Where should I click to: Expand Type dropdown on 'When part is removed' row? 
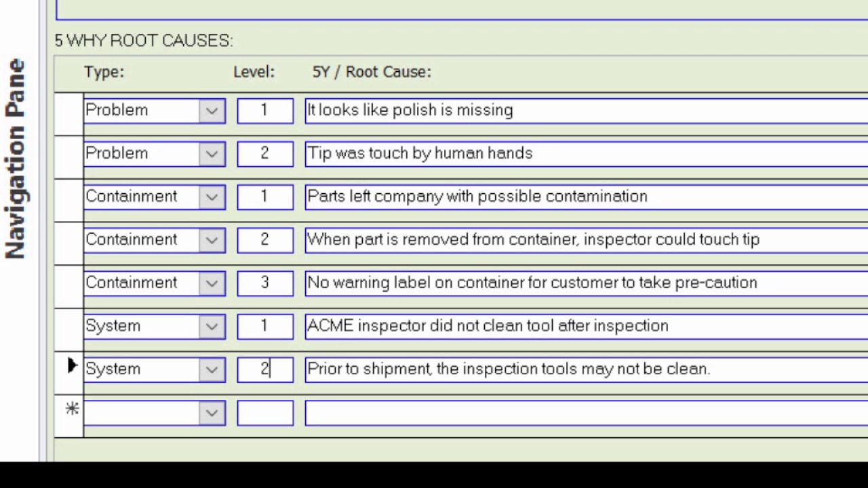click(x=212, y=240)
